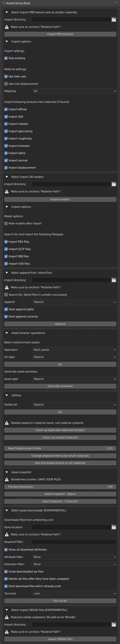Browse folder for .blend append import directory

pyautogui.click(x=114, y=280)
